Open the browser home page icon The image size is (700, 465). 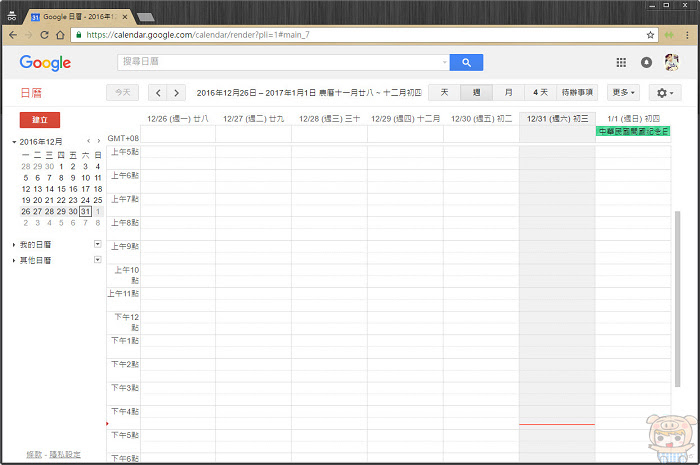[x=60, y=35]
